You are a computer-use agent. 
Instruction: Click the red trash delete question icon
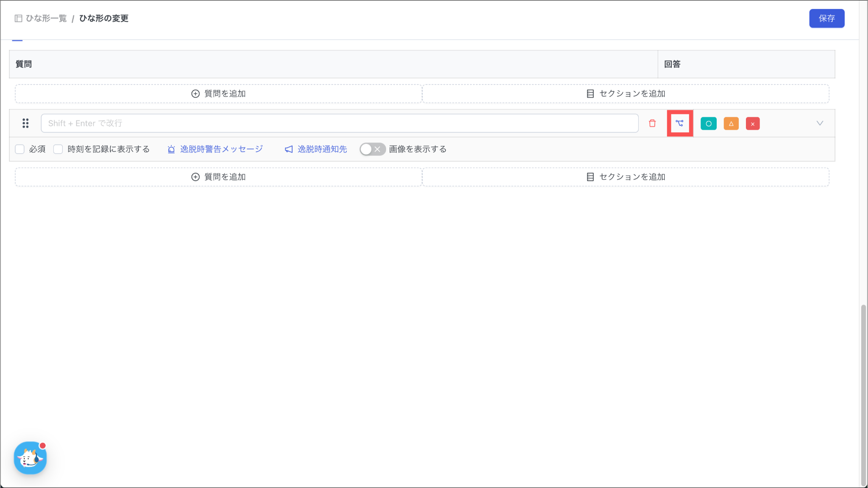click(x=652, y=123)
